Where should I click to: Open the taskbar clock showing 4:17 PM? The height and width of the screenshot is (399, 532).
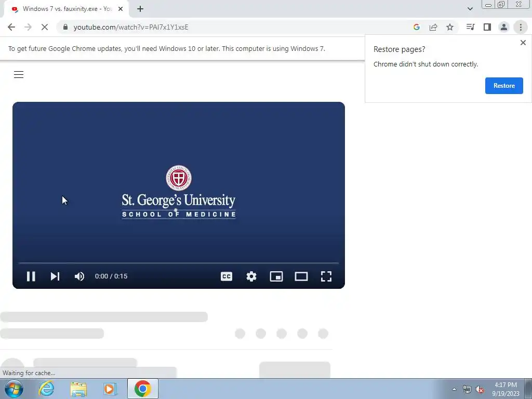coord(506,389)
